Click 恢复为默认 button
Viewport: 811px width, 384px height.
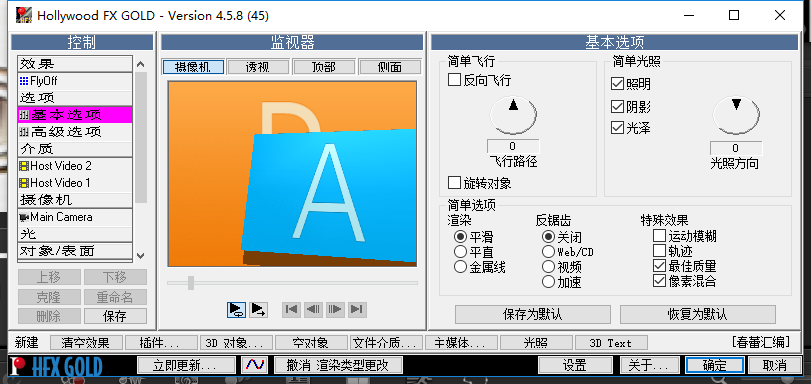(698, 314)
